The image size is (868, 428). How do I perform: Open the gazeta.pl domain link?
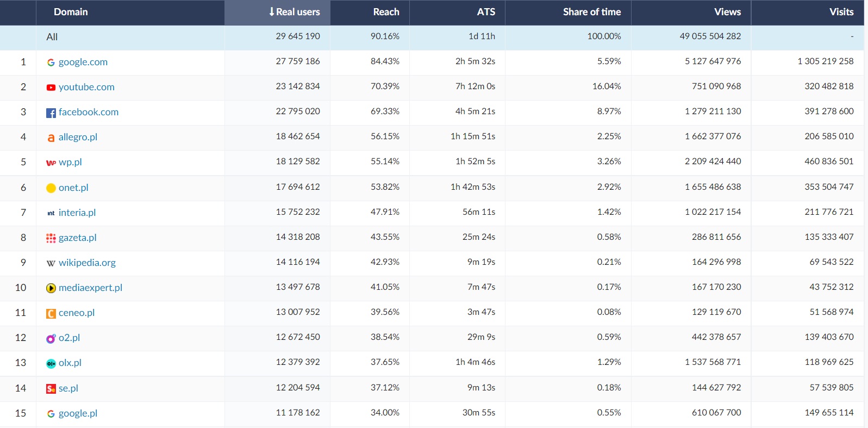pyautogui.click(x=77, y=238)
